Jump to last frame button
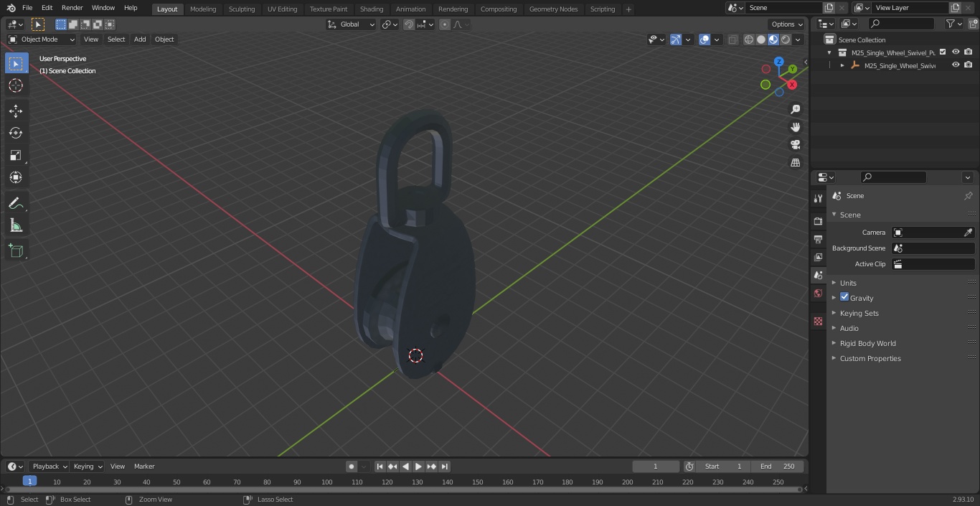Image resolution: width=980 pixels, height=506 pixels. [x=445, y=467]
